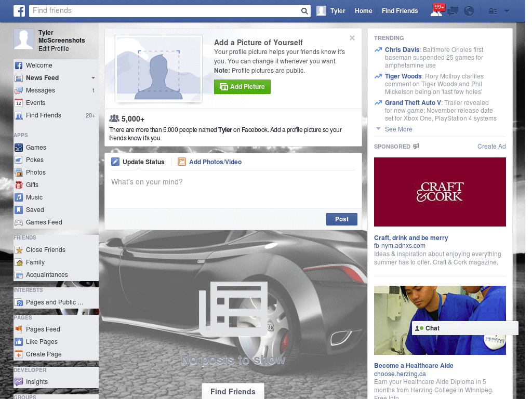Click the Games app icon
This screenshot has width=532, height=399.
click(x=19, y=148)
